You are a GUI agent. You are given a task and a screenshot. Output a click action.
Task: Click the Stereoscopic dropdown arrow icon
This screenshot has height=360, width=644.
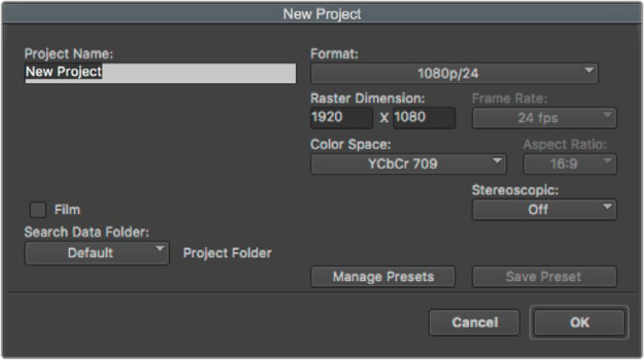pos(607,207)
